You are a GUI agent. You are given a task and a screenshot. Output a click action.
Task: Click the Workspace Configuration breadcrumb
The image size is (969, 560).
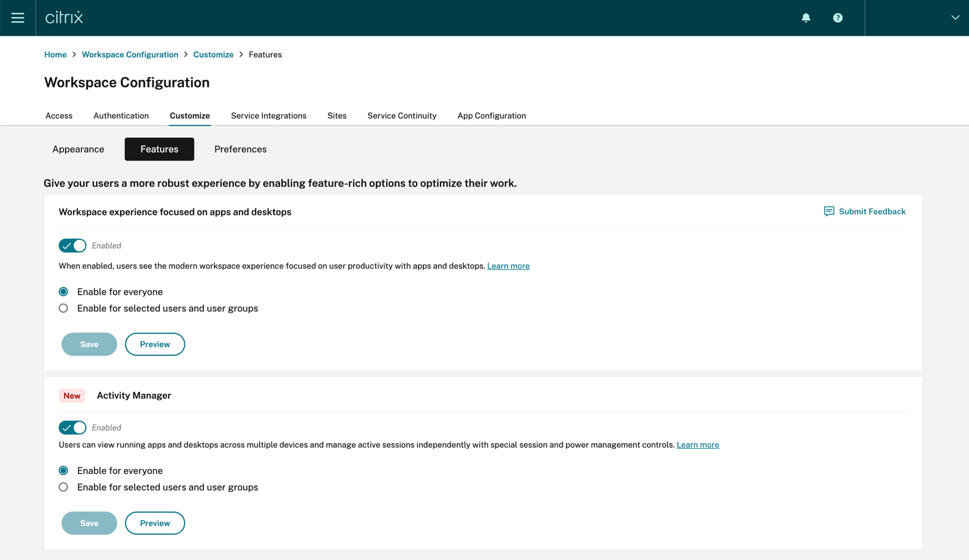tap(130, 54)
